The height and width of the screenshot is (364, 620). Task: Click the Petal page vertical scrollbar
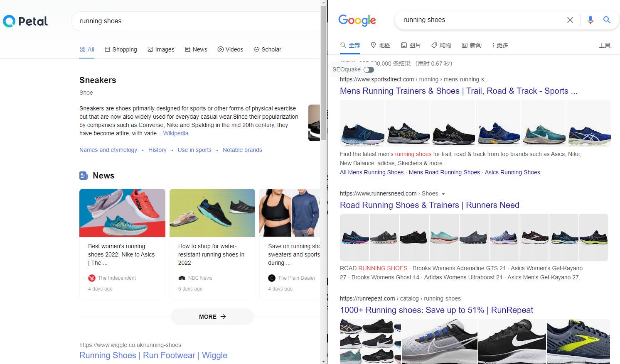pyautogui.click(x=324, y=73)
